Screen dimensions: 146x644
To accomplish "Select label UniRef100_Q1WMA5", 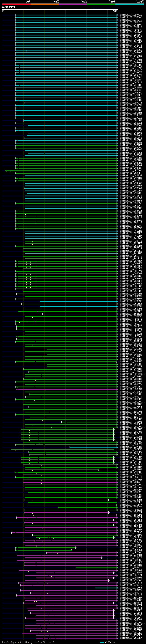I will (131, 352).
